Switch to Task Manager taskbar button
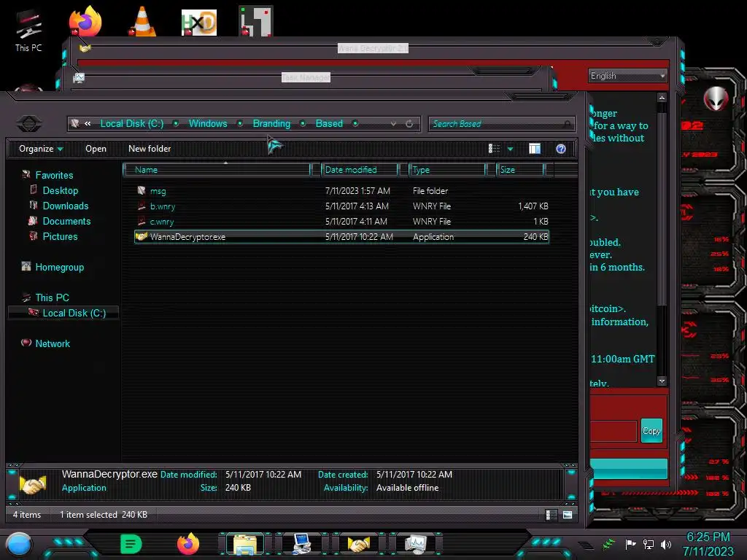 point(415,544)
